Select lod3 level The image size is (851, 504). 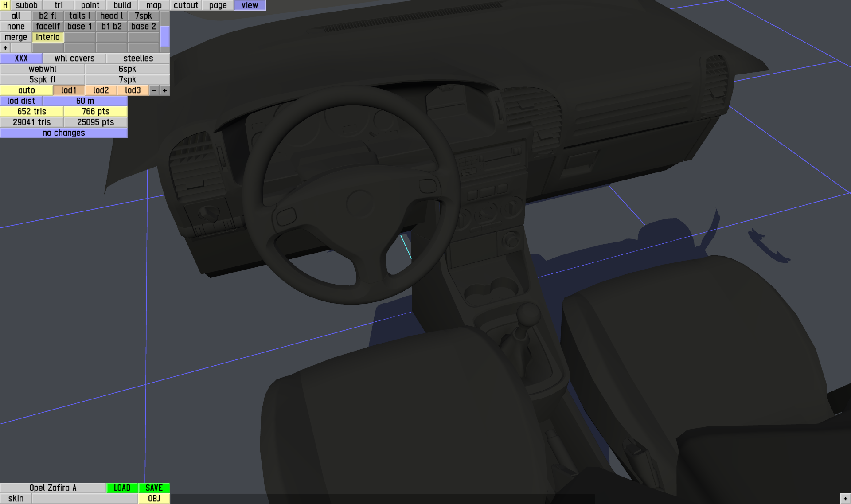133,90
